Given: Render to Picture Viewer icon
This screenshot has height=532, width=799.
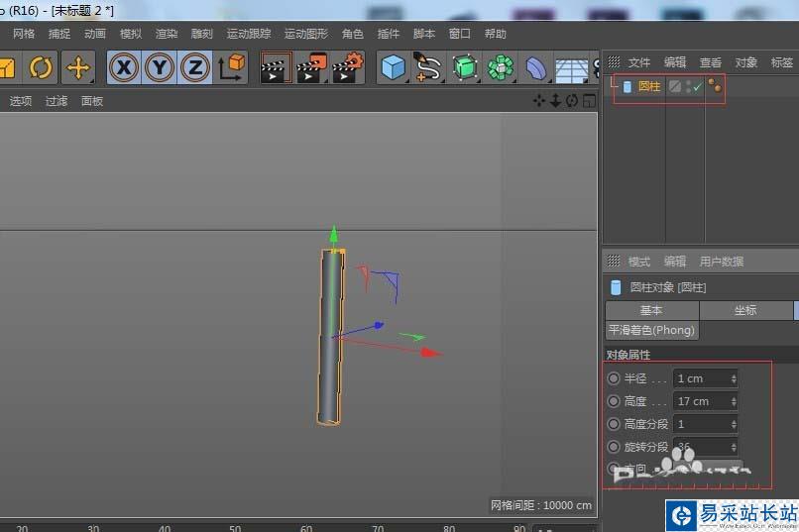Looking at the screenshot, I should [311, 67].
